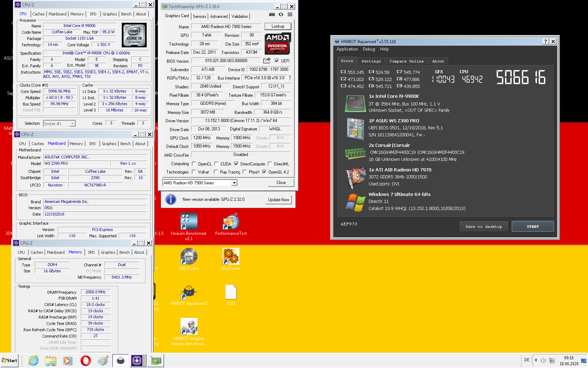Click HWBOT Aquamark taskbar icon
Image resolution: width=588 pixels, height=368 pixels.
[x=120, y=360]
